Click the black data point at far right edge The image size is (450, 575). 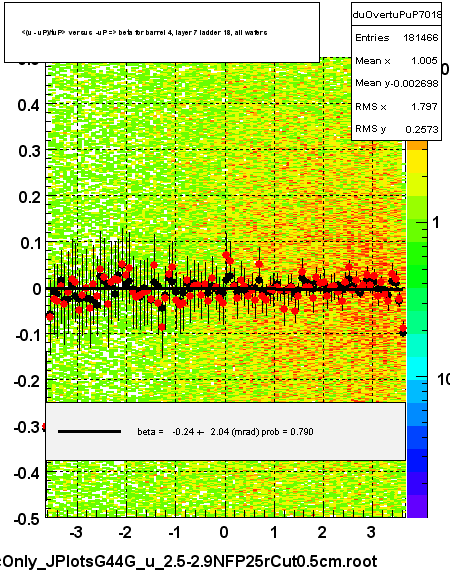click(403, 333)
